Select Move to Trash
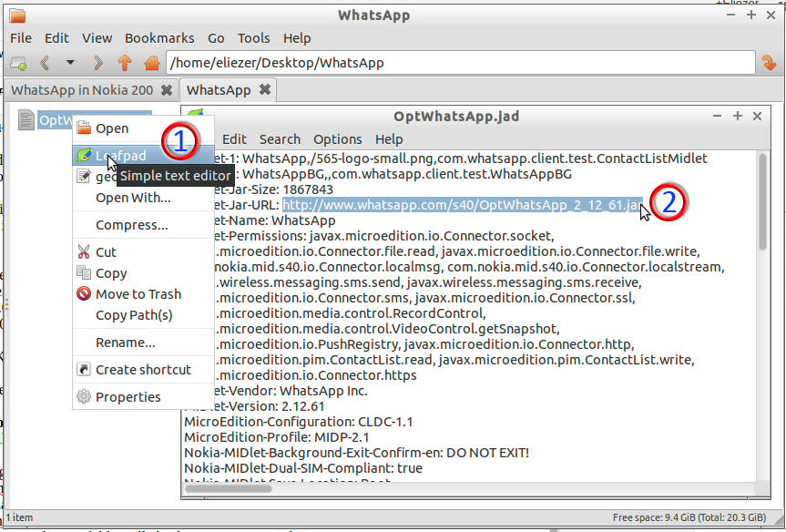Screen dimensions: 786x532 pyautogui.click(x=143, y=294)
